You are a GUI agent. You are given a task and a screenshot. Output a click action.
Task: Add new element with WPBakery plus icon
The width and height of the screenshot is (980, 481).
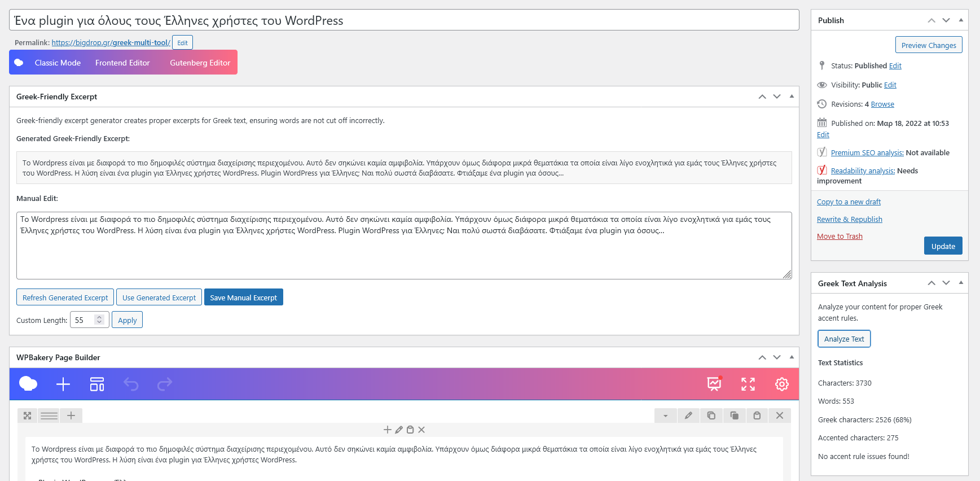point(63,384)
